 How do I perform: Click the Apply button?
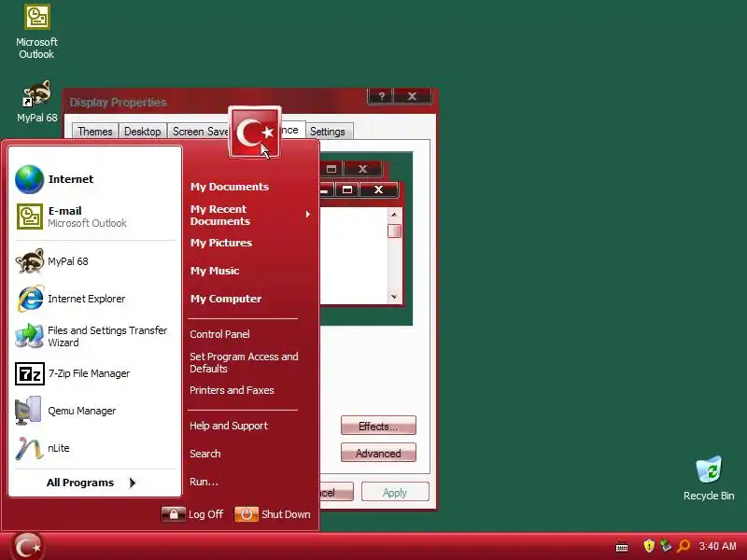pos(395,493)
